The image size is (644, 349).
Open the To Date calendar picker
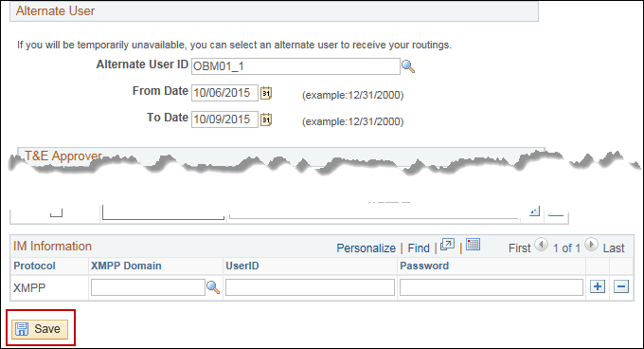point(266,119)
